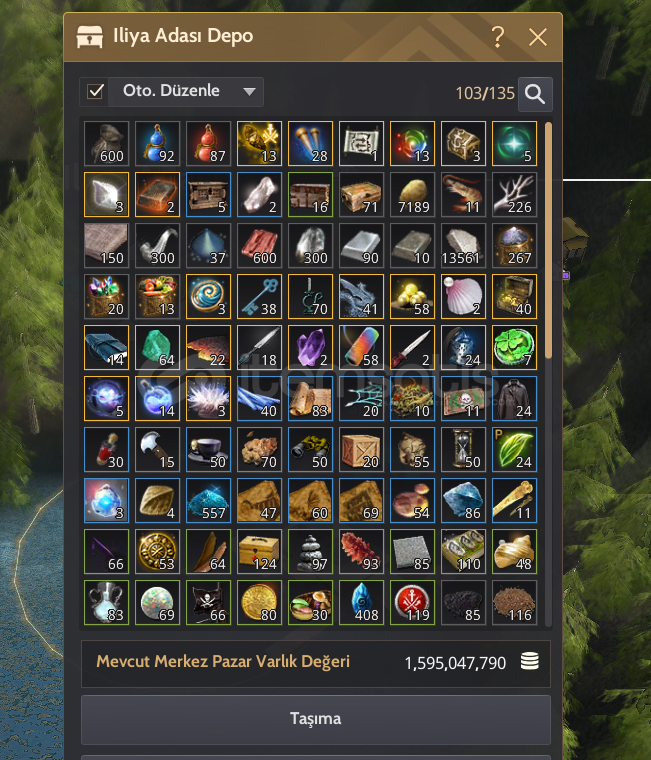Select the blue potion stack of 92
This screenshot has height=760, width=651.
157,143
